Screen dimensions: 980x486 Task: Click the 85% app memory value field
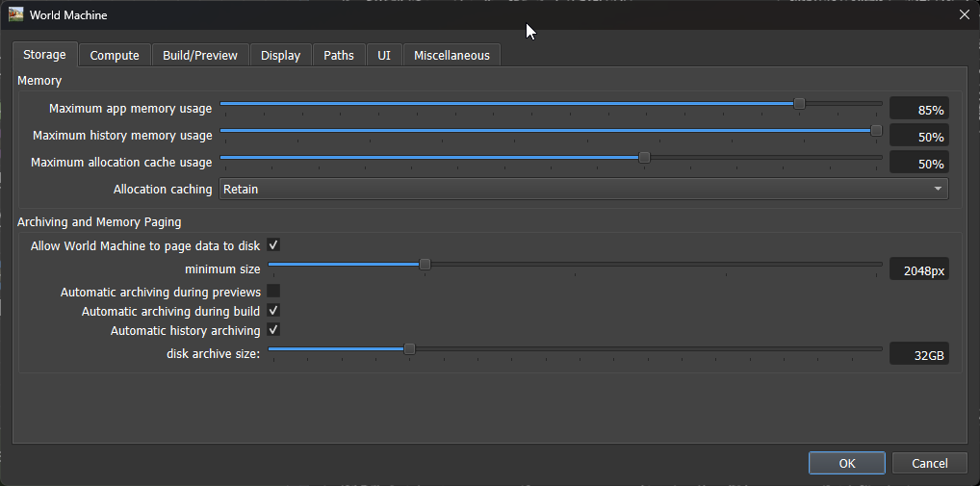[x=918, y=110]
